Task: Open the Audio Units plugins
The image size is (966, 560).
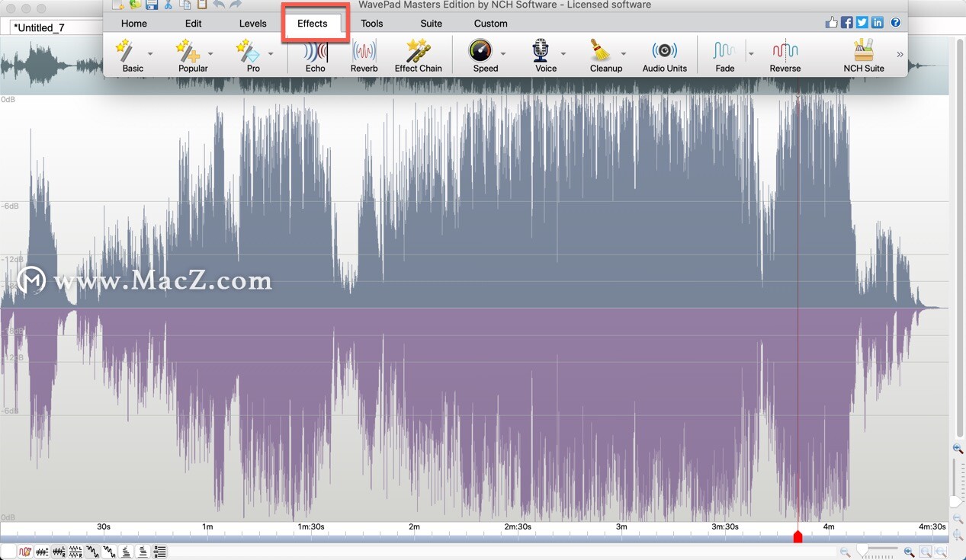Action: (x=664, y=56)
